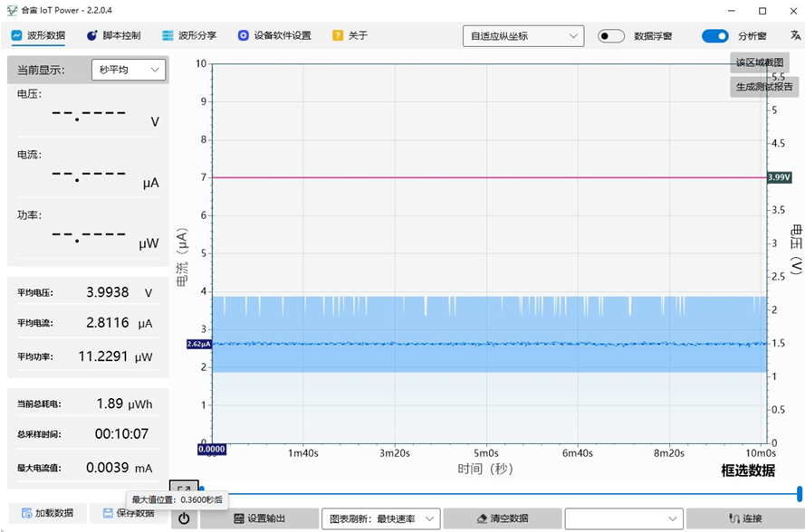
Task: Click the 生成测试报告 button
Action: point(764,87)
